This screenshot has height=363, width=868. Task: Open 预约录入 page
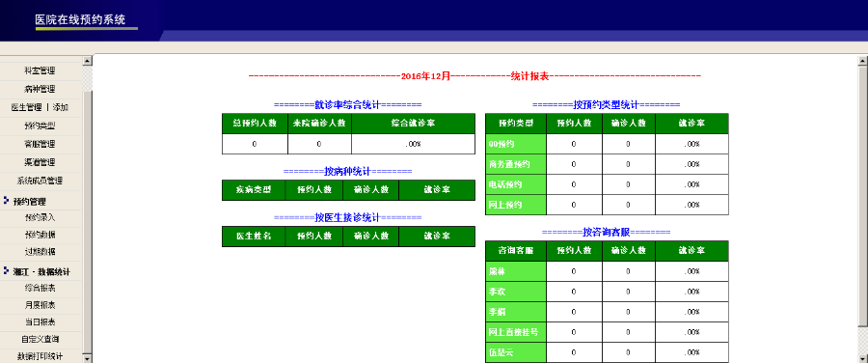click(x=40, y=218)
